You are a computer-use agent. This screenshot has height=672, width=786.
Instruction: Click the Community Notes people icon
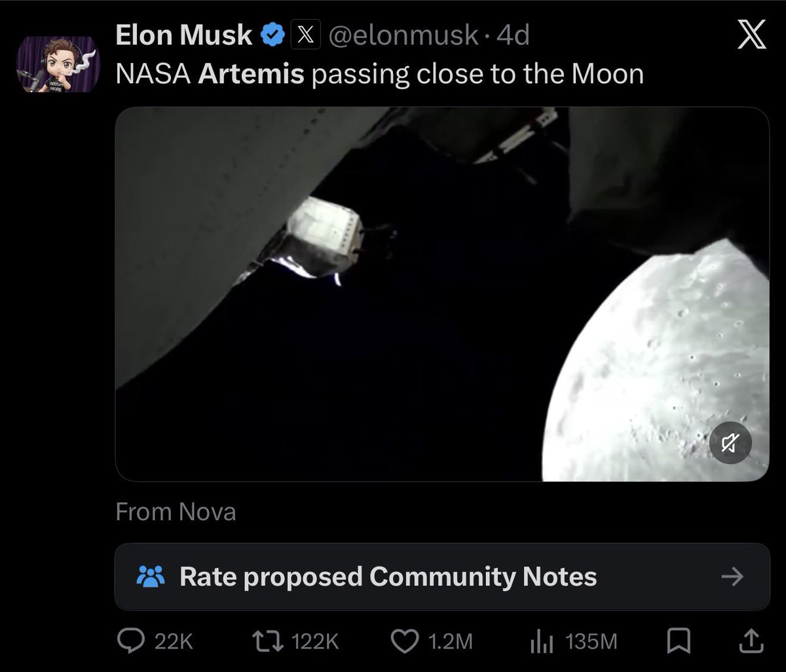pyautogui.click(x=151, y=577)
